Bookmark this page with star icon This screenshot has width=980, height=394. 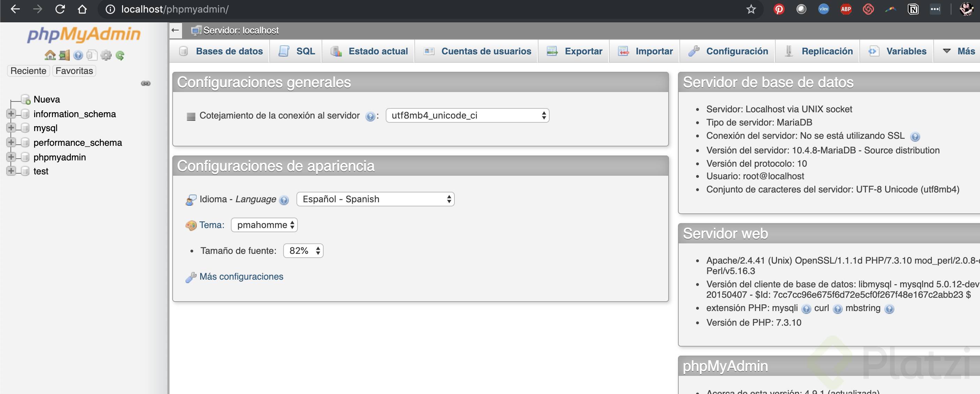pyautogui.click(x=751, y=9)
